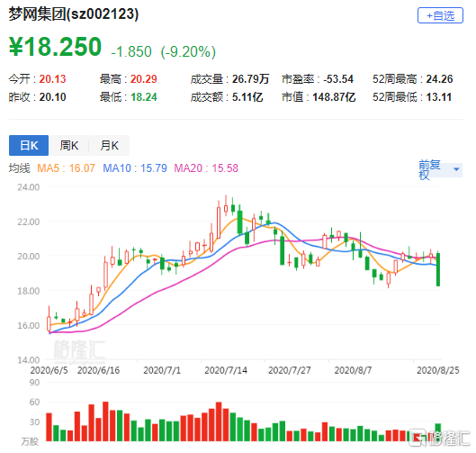
Task: Click the 成交量 value 26.79万
Action: (251, 79)
